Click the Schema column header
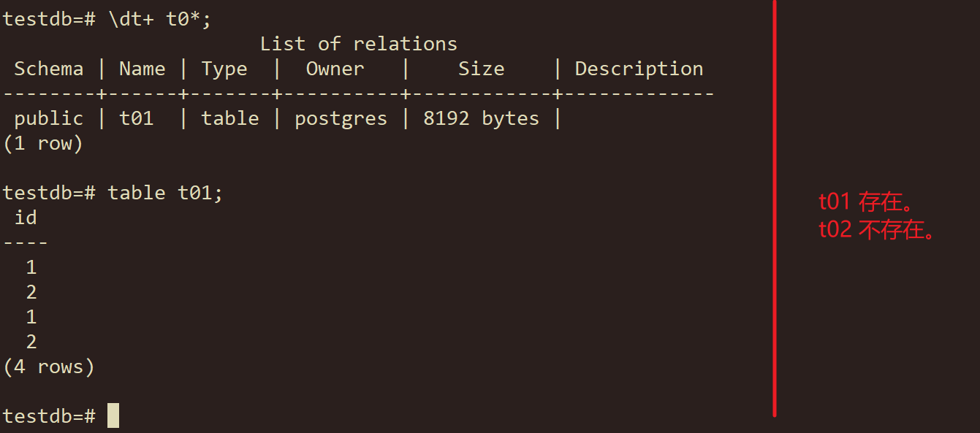 click(49, 69)
